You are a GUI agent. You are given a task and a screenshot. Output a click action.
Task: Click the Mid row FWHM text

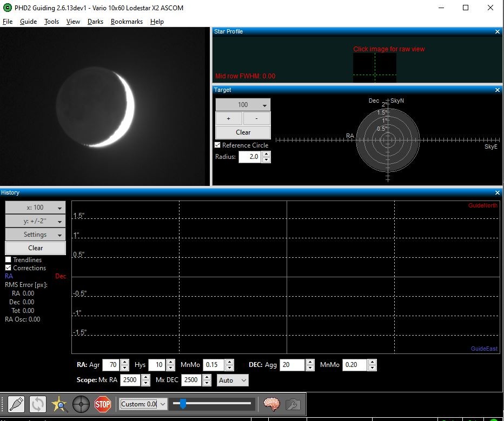(246, 76)
